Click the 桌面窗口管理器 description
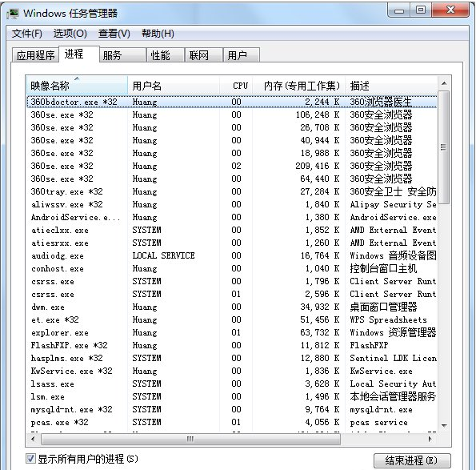 pyautogui.click(x=383, y=307)
